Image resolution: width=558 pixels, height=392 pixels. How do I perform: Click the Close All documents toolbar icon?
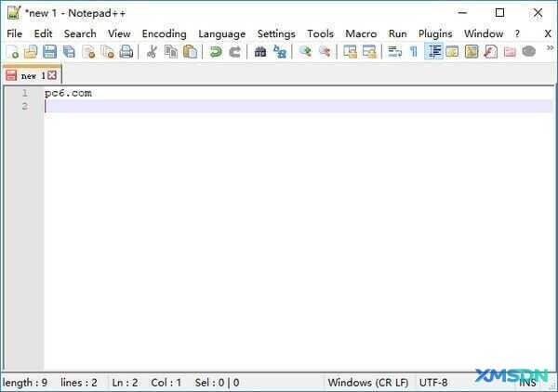tap(107, 52)
